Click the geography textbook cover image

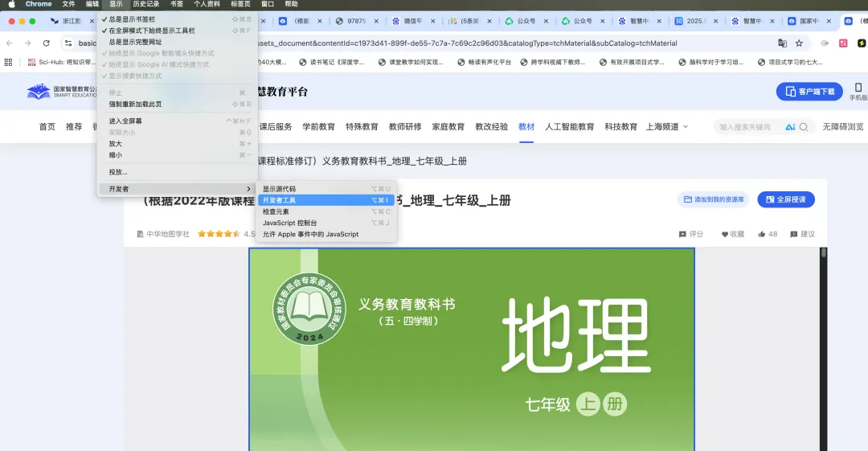472,349
